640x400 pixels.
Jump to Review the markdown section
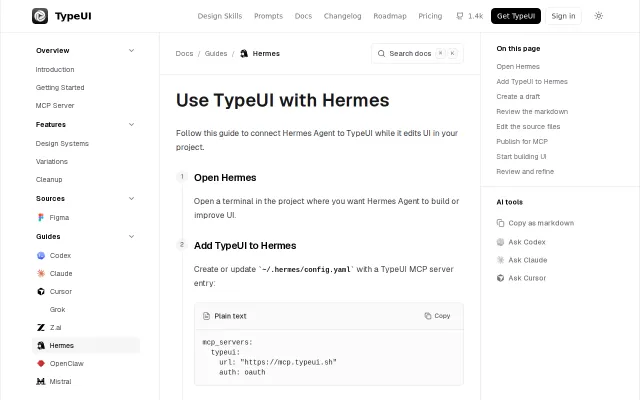532,111
